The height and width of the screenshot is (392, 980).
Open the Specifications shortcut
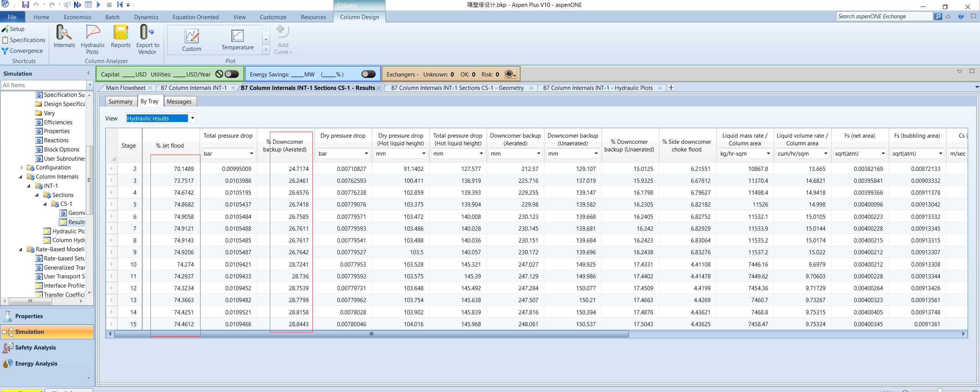coord(24,40)
